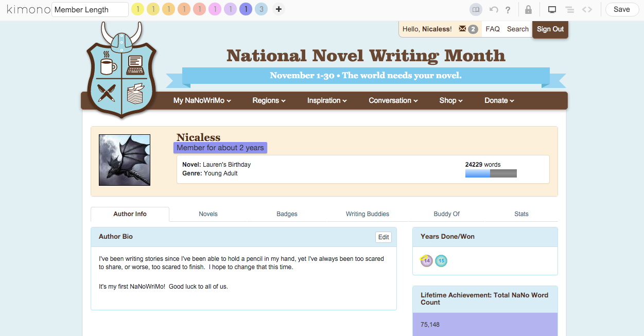Edit the Author Bio
The width and height of the screenshot is (644, 336).
pos(384,237)
